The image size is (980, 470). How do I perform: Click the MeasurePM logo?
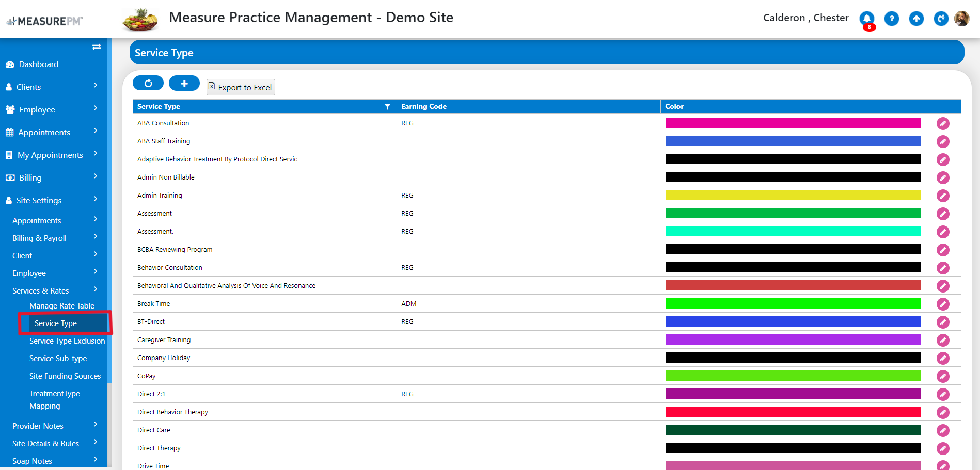(44, 21)
